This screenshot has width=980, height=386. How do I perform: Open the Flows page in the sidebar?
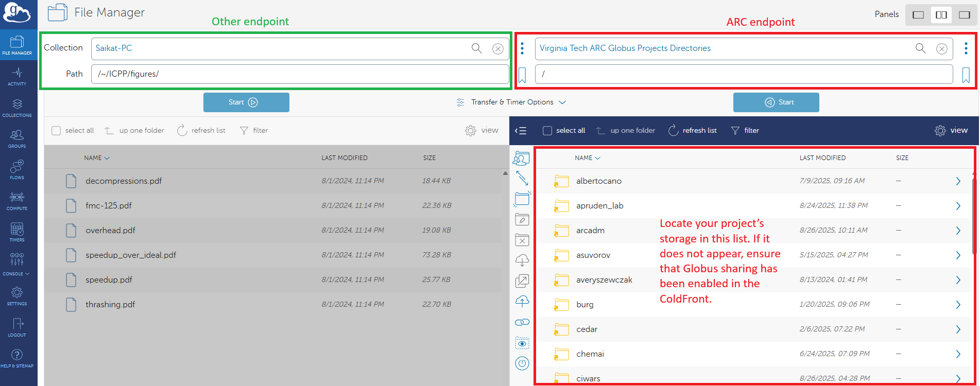(17, 169)
